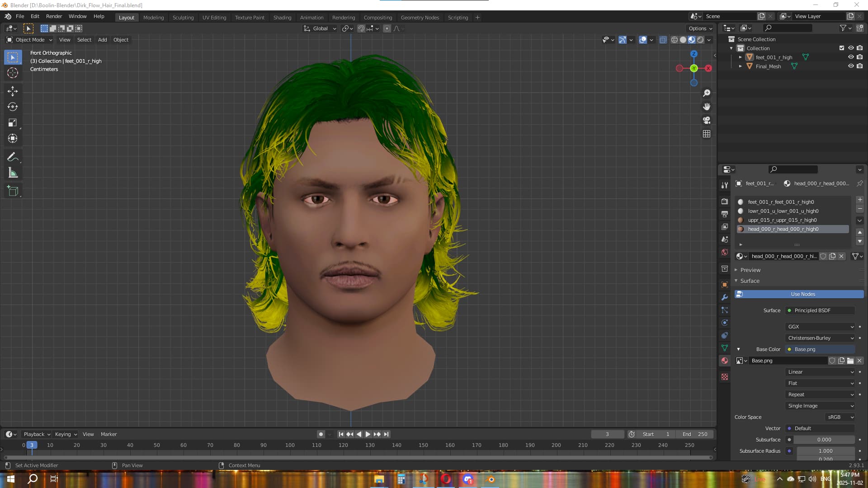
Task: Toggle camera view in viewport
Action: click(707, 120)
